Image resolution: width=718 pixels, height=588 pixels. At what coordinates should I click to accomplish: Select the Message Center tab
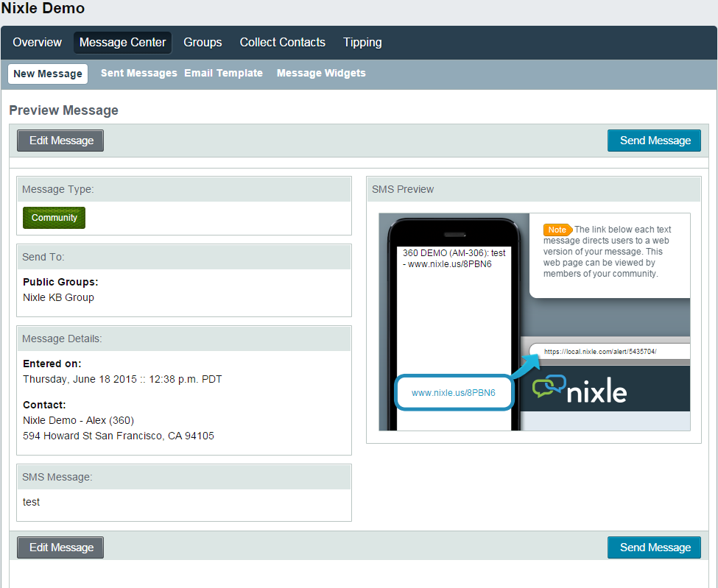tap(123, 43)
